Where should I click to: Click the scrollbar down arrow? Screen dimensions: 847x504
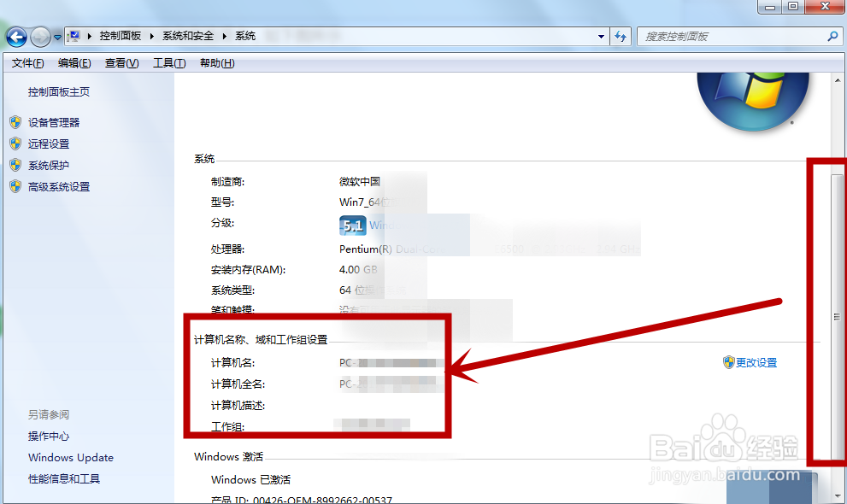(x=838, y=496)
